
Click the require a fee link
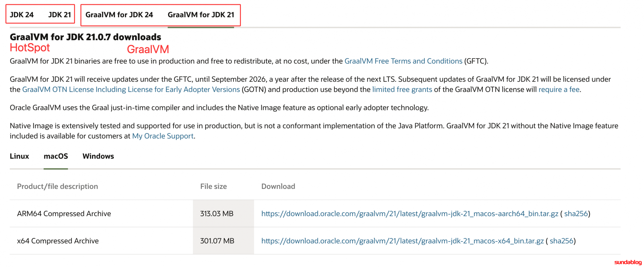[559, 89]
